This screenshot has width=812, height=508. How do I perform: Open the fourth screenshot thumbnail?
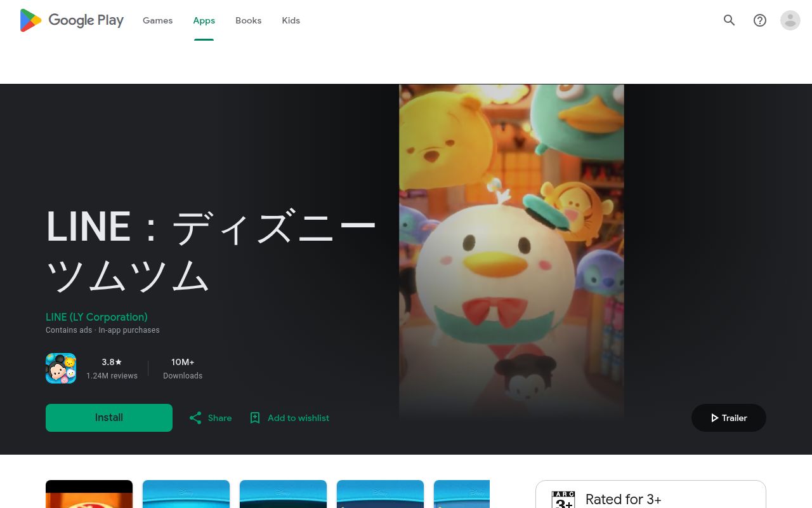(x=381, y=494)
